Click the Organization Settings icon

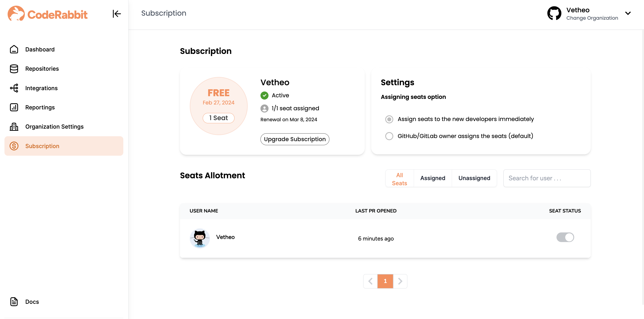14,126
